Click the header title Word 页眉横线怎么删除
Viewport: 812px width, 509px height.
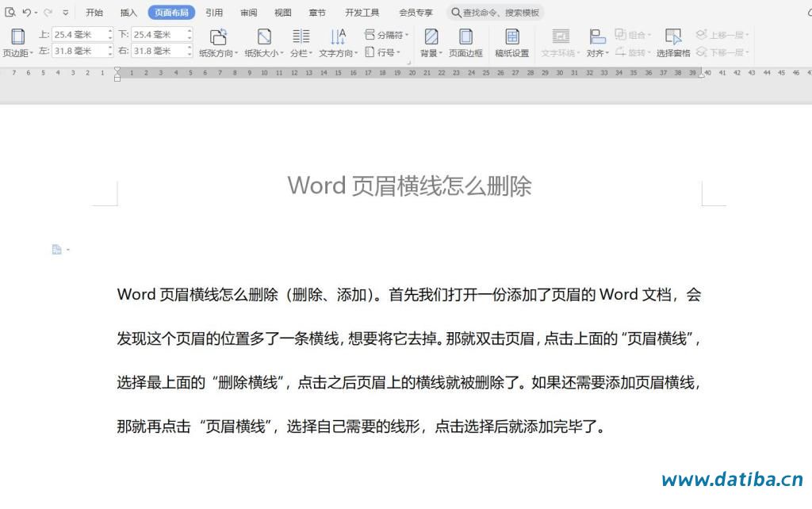409,186
